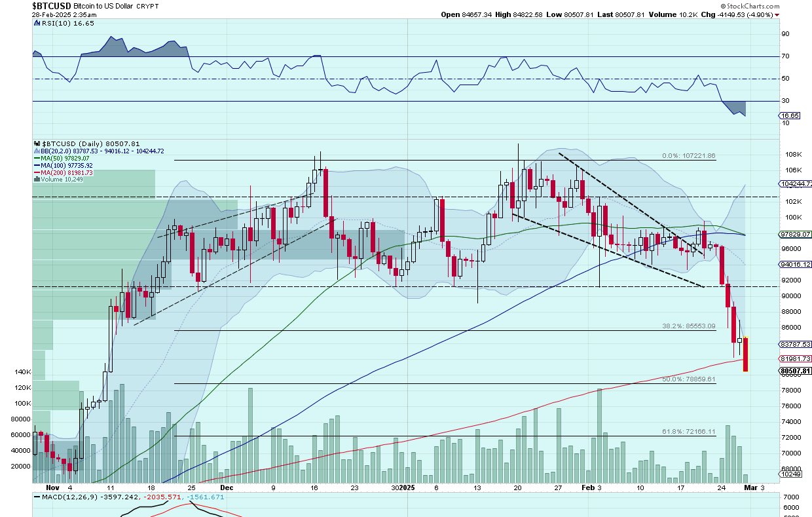Click the candlestick icon beside $BTCUSD (Daily)
Screen dimensions: 812x517
(x=36, y=143)
